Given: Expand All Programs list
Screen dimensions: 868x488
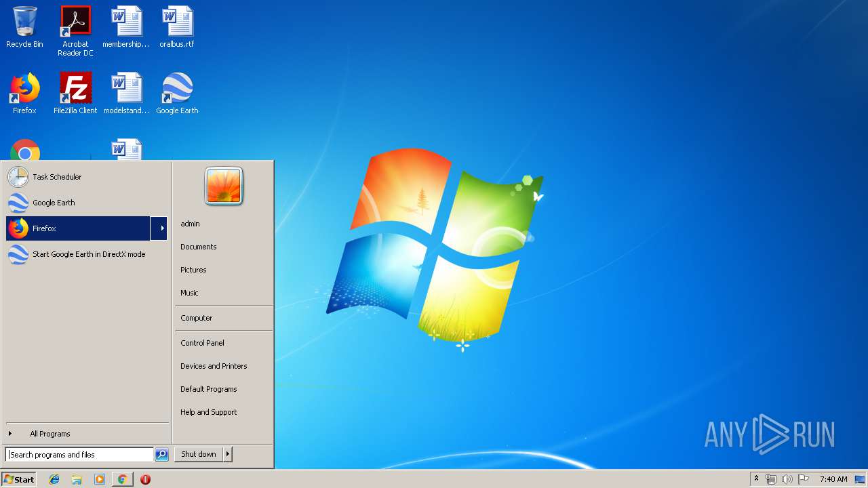Looking at the screenshot, I should (87, 434).
